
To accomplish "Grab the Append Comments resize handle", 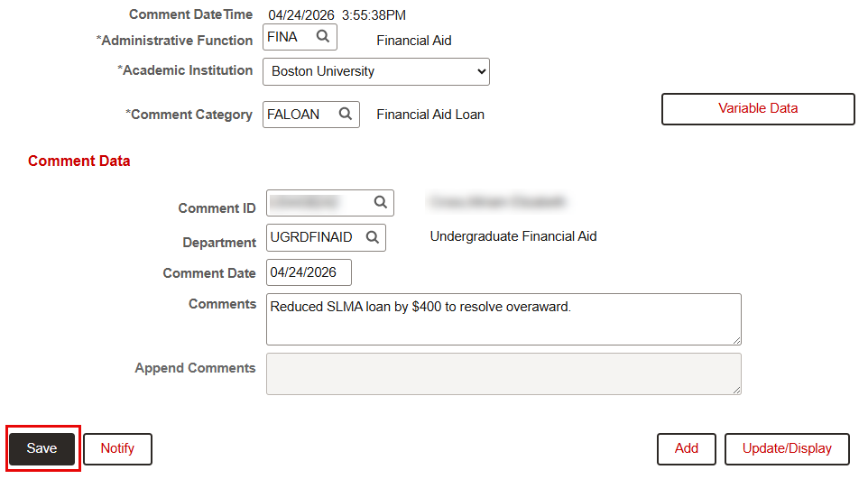I will point(736,390).
